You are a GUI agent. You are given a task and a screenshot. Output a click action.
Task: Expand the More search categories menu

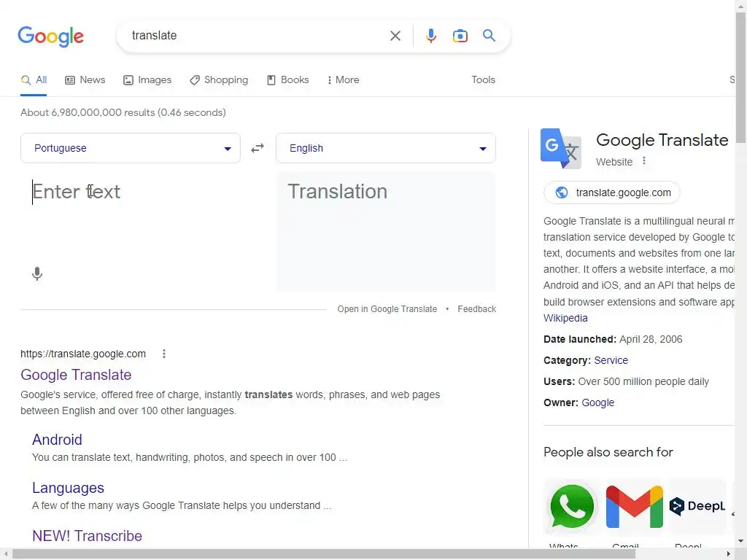click(x=343, y=80)
